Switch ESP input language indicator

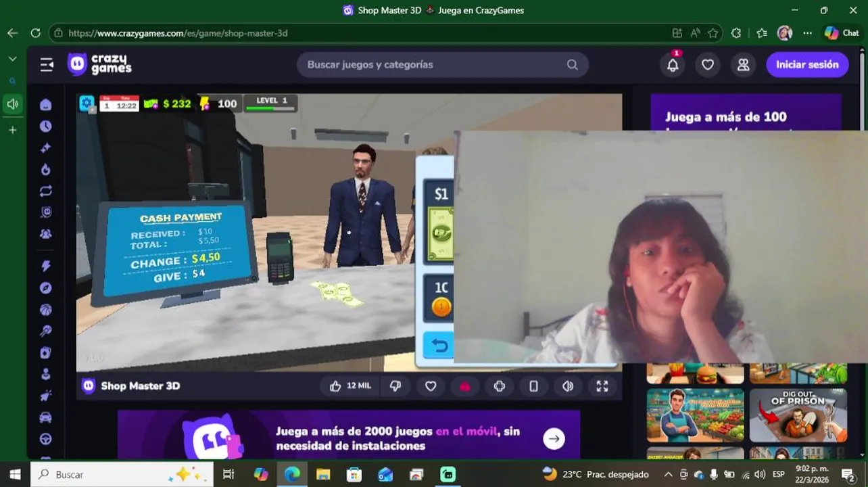779,475
